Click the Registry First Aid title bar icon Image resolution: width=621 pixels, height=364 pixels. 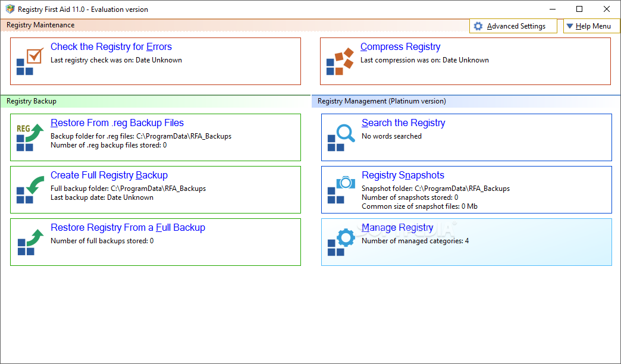pyautogui.click(x=10, y=9)
